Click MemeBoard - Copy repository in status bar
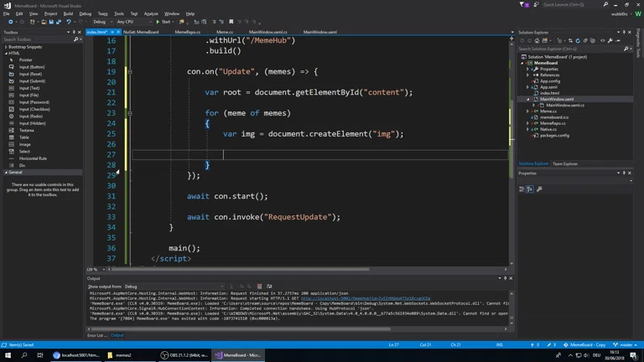The image size is (644, 362). (x=584, y=344)
